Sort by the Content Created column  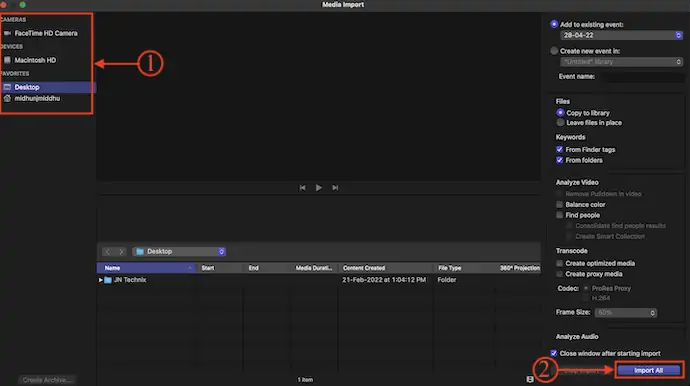(x=385, y=268)
